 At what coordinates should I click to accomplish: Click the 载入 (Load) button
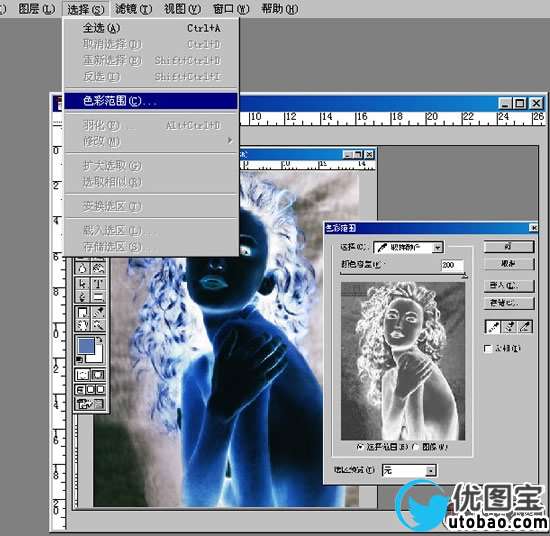tap(509, 286)
